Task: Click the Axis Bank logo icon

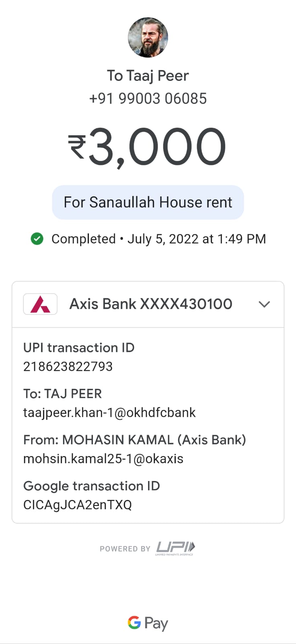Action: 40,304
